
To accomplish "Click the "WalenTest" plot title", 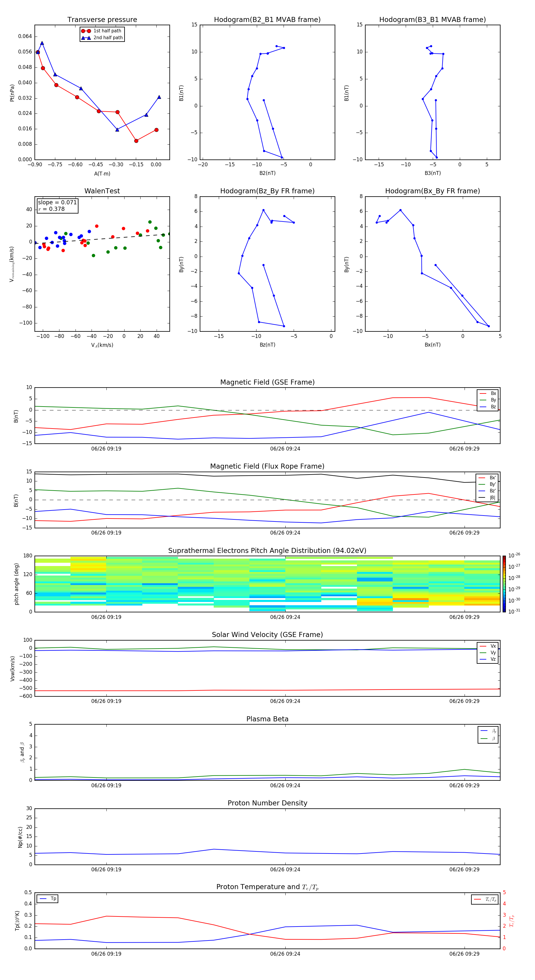I will [x=102, y=191].
